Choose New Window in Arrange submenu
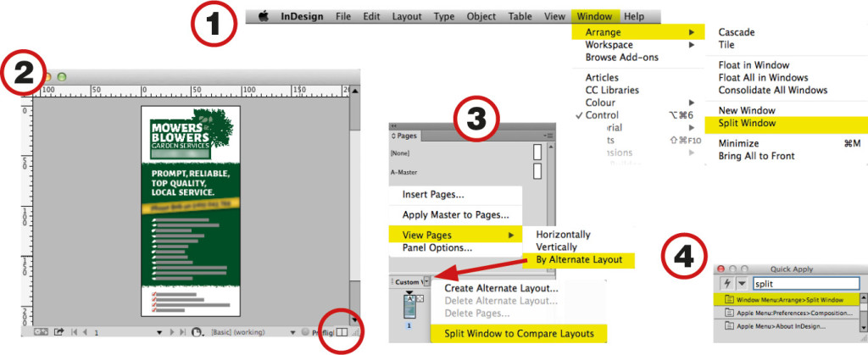Screen dimensions: 868x355 [x=747, y=111]
